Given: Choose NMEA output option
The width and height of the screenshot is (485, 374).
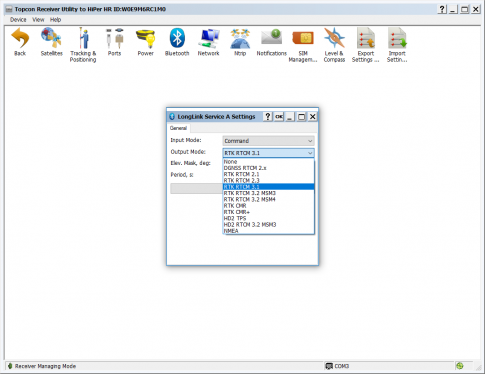Looking at the screenshot, I should coord(268,231).
